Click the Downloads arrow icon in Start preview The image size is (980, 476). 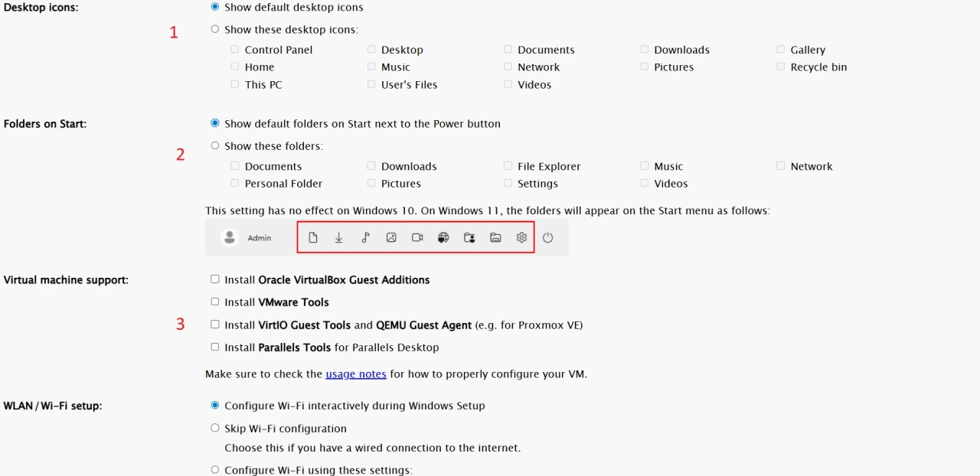click(x=338, y=238)
